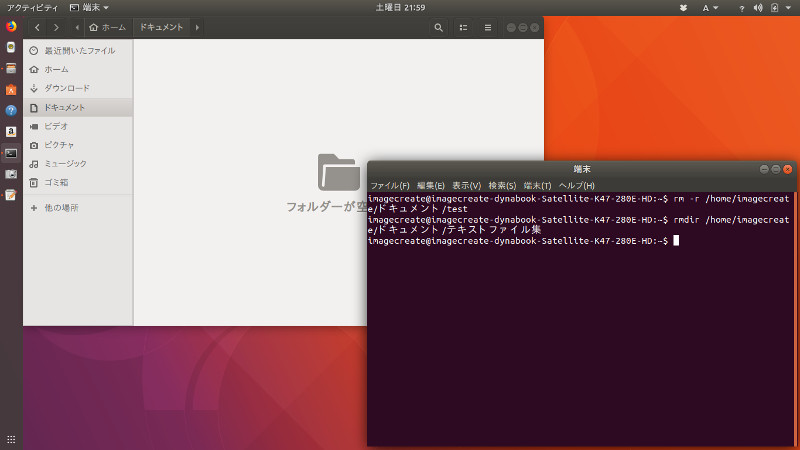This screenshot has height=450, width=800.
Task: Go to ホーム in the sidebar
Action: point(78,69)
